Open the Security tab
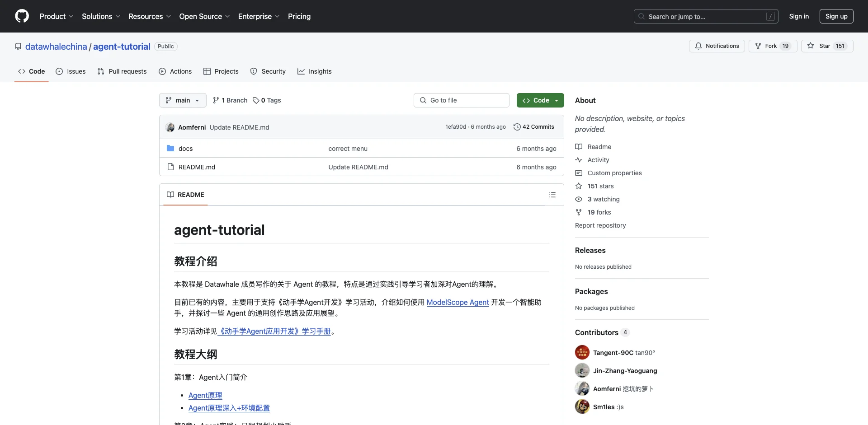 [x=268, y=71]
